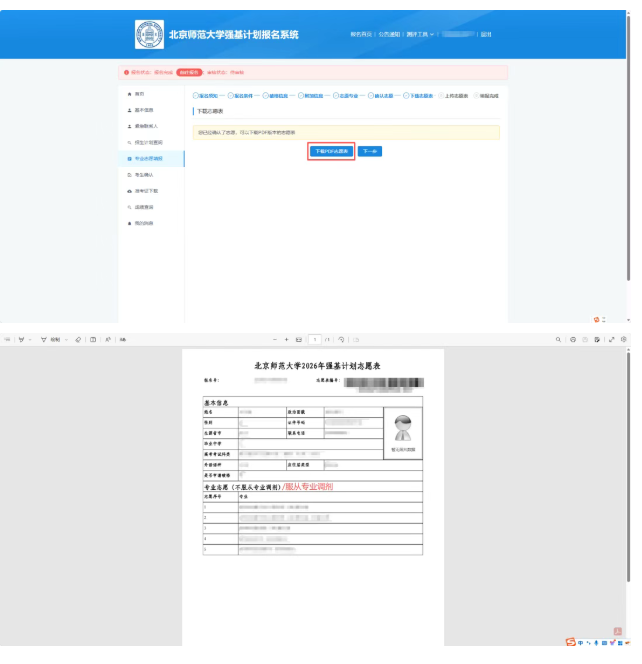Select the 报名须知 step circle
The image size is (642, 664).
pyautogui.click(x=194, y=95)
